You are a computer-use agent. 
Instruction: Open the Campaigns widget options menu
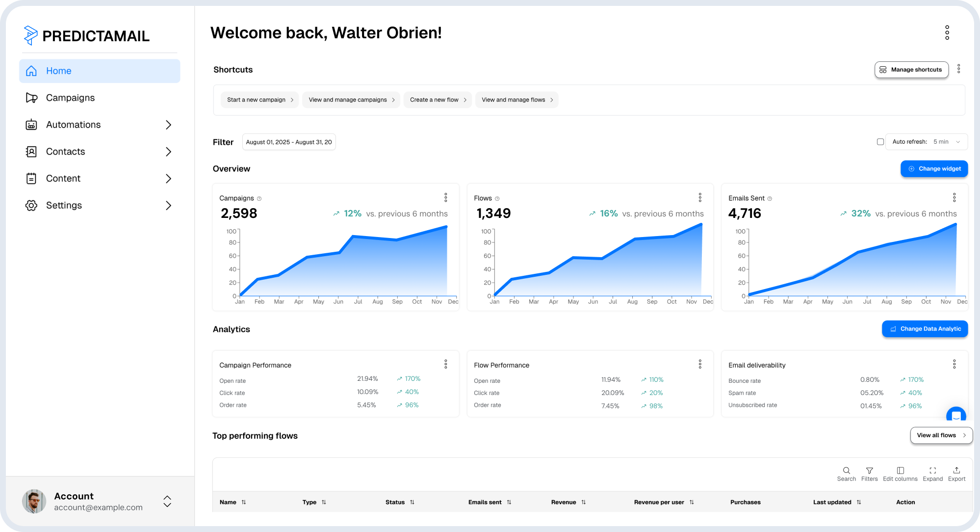pos(446,197)
